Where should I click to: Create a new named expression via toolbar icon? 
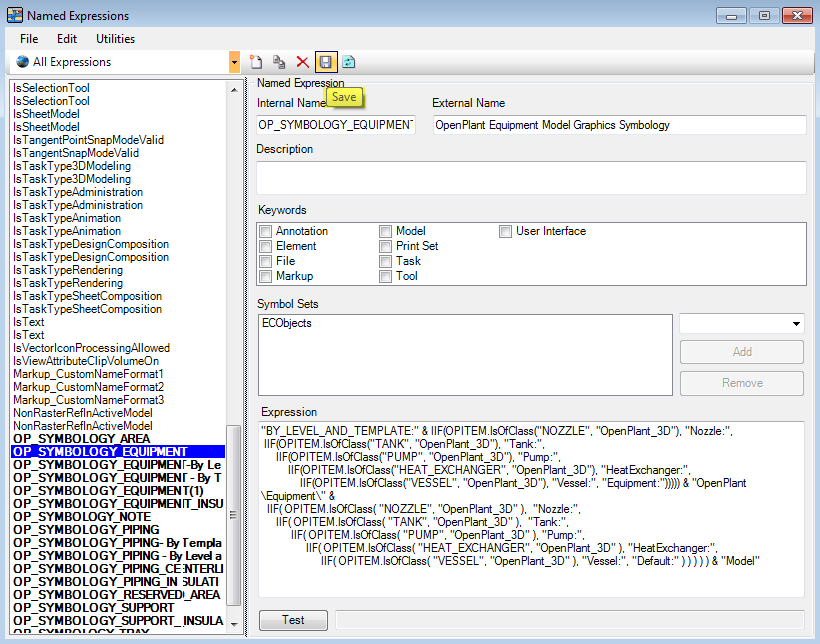click(256, 62)
